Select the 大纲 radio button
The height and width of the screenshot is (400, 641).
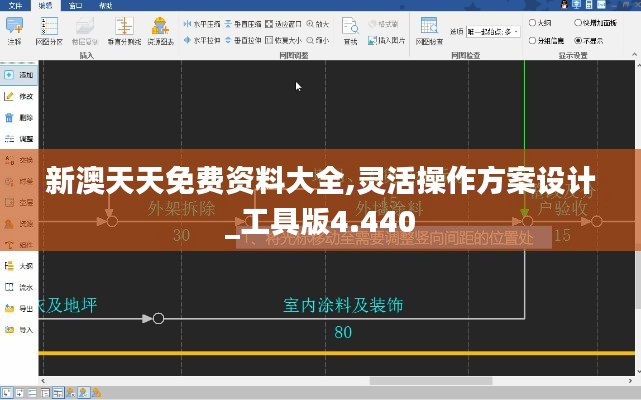tap(540, 23)
